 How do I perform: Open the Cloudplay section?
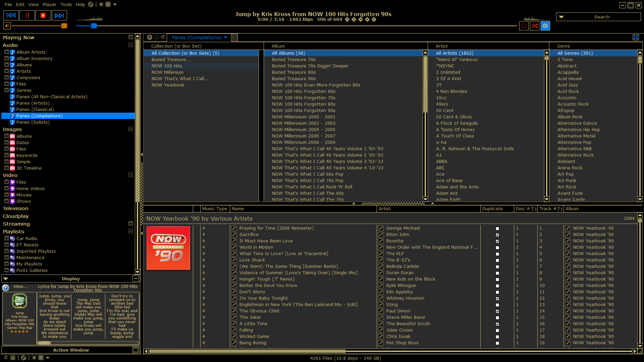coord(16,216)
